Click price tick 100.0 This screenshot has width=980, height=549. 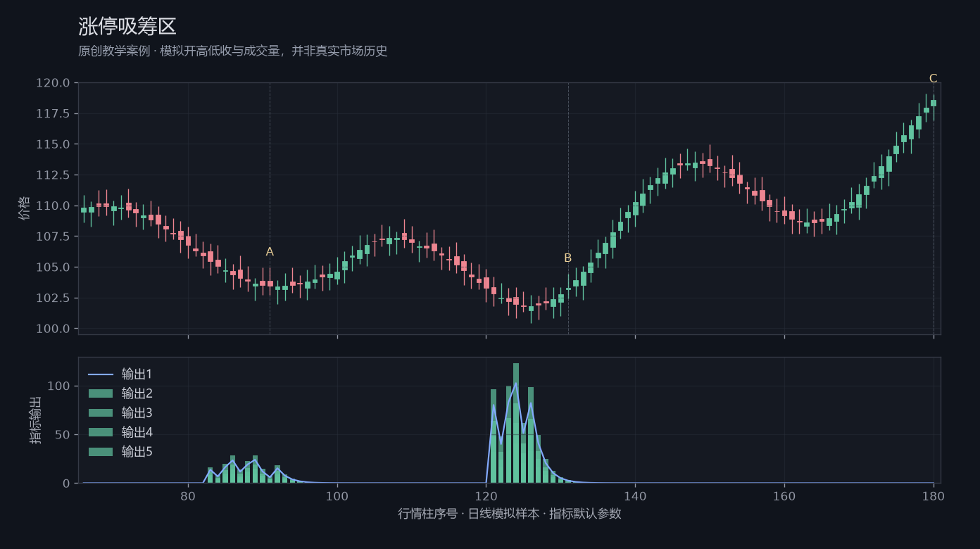[54, 329]
